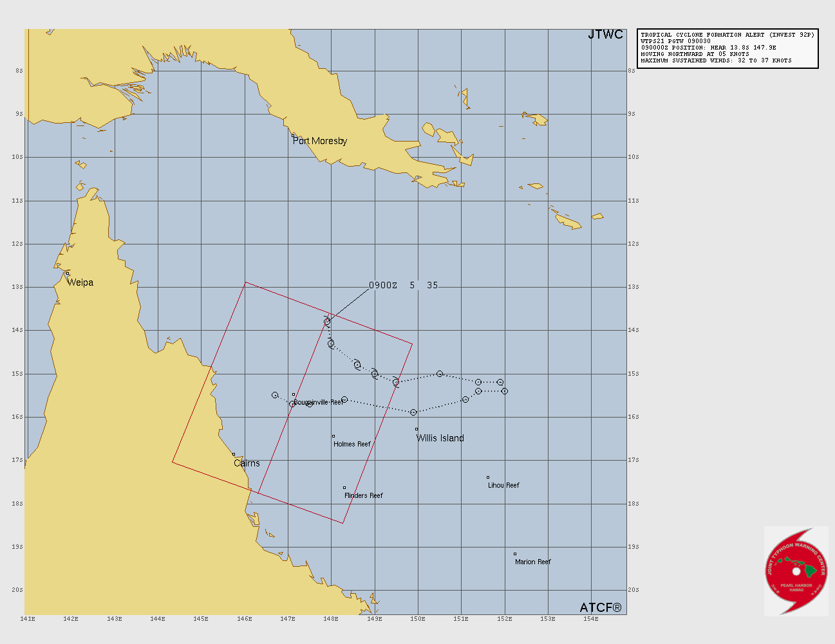Viewport: 835px width, 644px height.
Task: Click the Lihou Reef marker square
Action: point(488,477)
